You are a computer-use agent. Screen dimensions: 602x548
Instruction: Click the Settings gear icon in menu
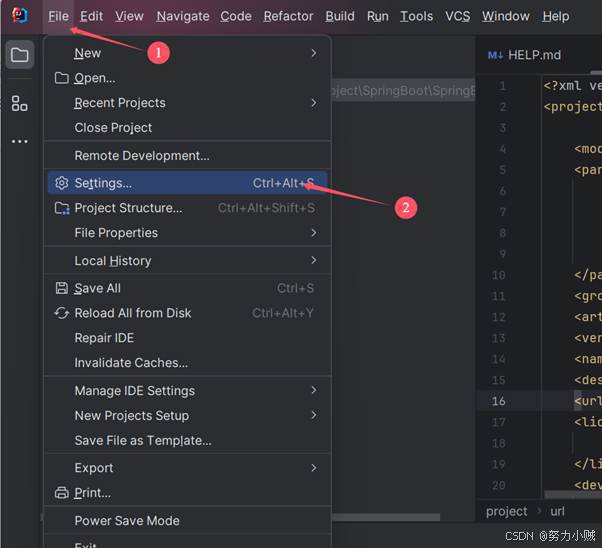(x=62, y=183)
